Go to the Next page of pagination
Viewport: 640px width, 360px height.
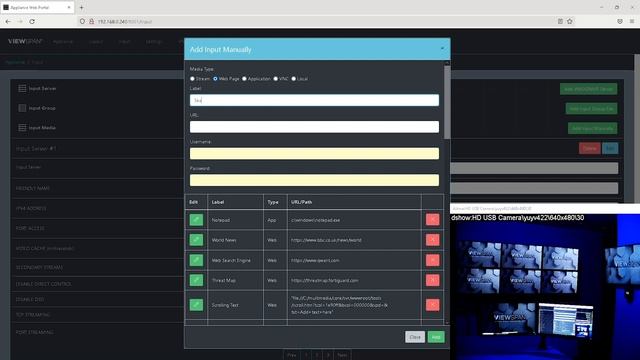[x=342, y=355]
